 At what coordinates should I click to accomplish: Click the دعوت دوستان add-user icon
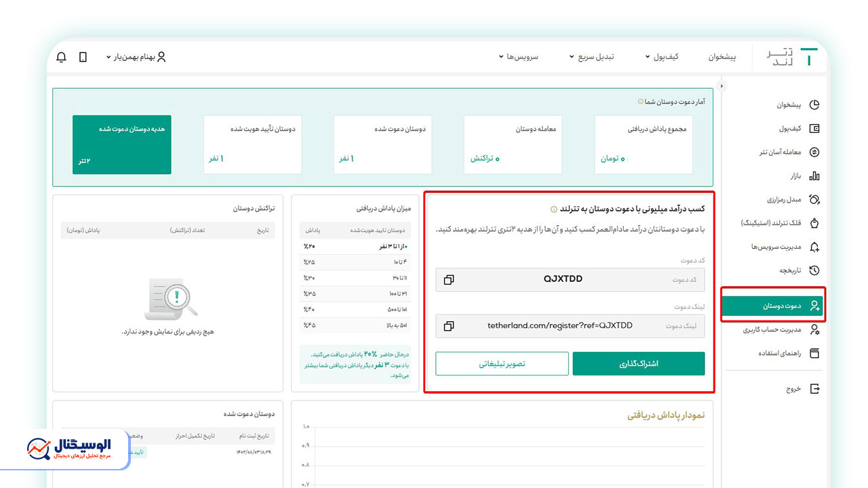(x=814, y=306)
